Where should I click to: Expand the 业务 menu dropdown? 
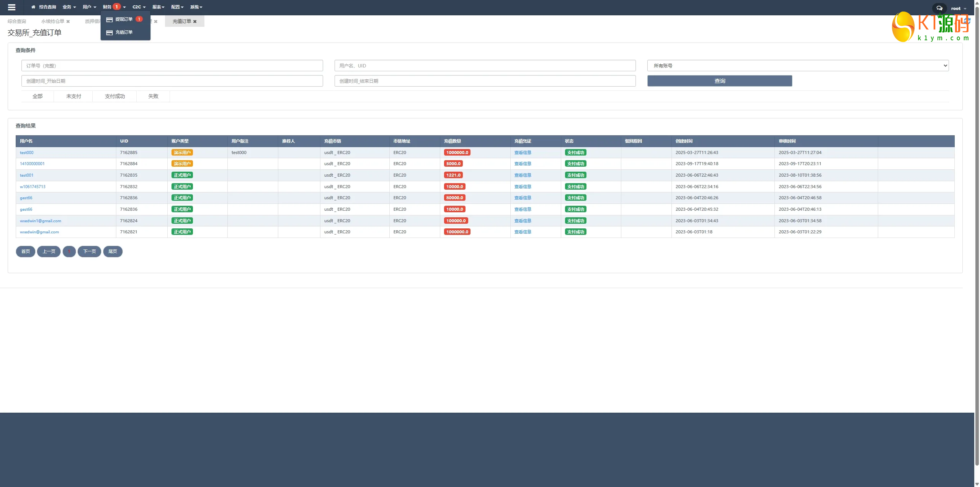tap(69, 7)
